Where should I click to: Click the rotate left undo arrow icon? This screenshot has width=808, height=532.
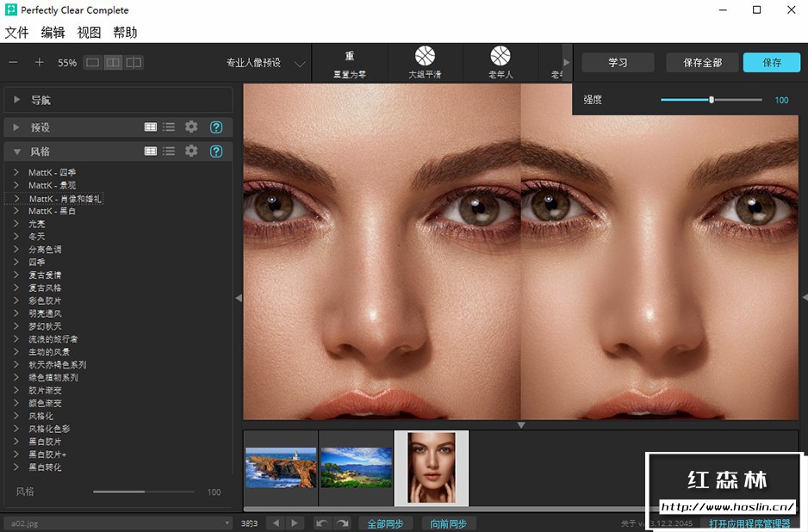coord(321,523)
